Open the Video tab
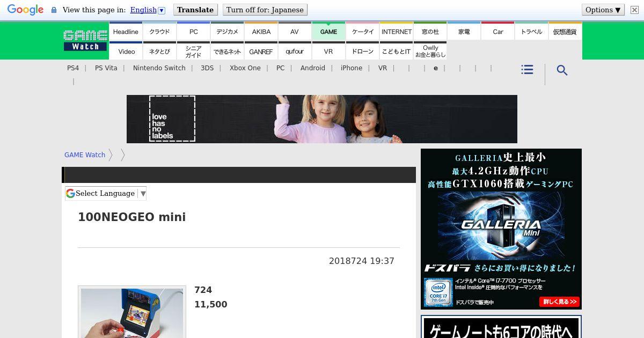Image resolution: width=644 pixels, height=338 pixels. 126,51
